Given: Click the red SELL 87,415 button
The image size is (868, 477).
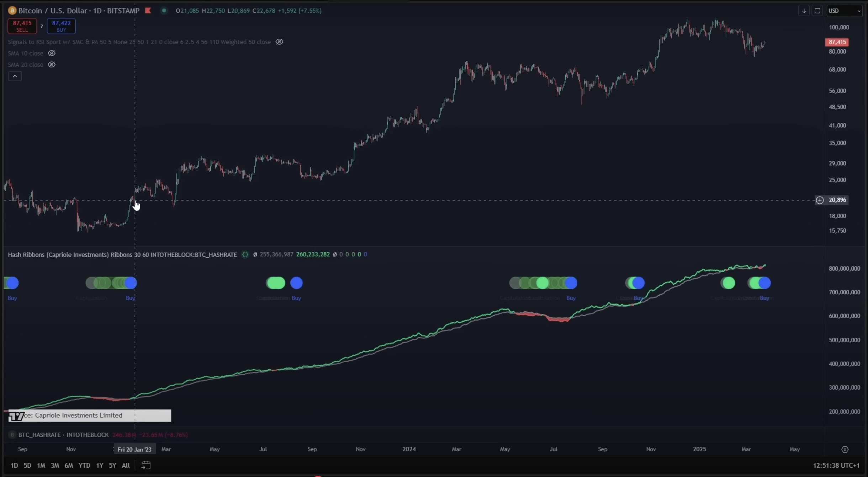Looking at the screenshot, I should (x=22, y=26).
